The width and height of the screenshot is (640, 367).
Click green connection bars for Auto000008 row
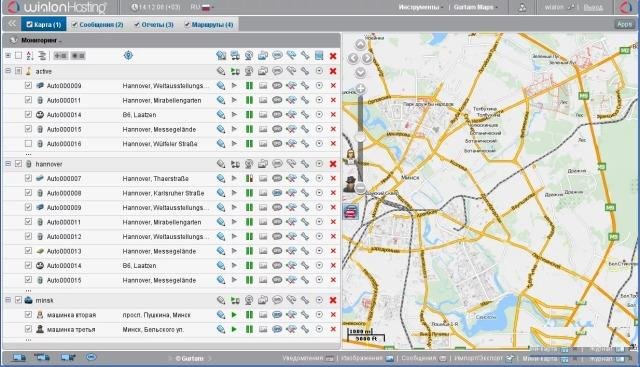(x=249, y=193)
